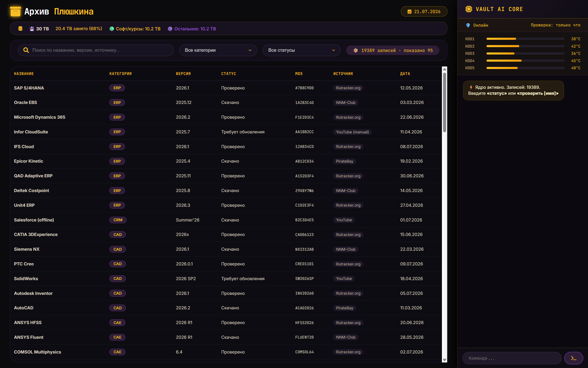Click 20.4 ТВ занято (68%) text
This screenshot has height=368, width=588.
[79, 29]
